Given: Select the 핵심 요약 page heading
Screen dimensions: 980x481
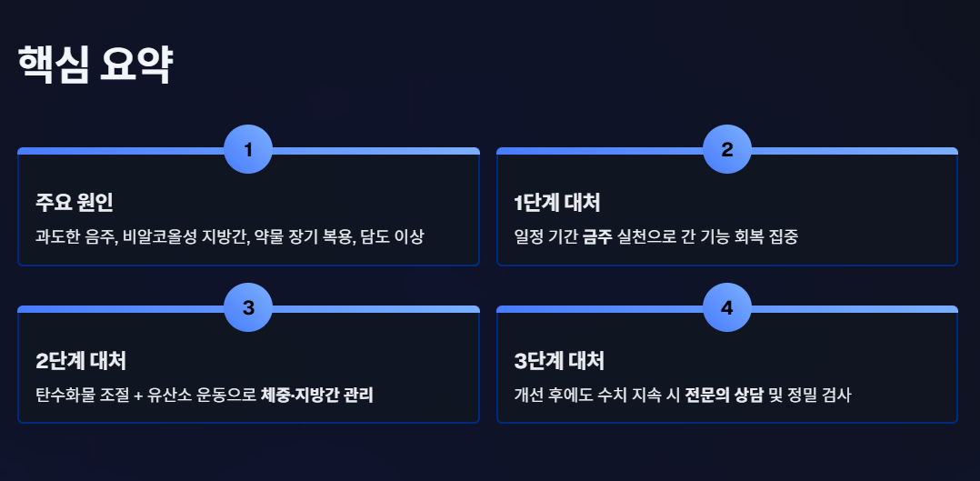Looking at the screenshot, I should tap(95, 65).
